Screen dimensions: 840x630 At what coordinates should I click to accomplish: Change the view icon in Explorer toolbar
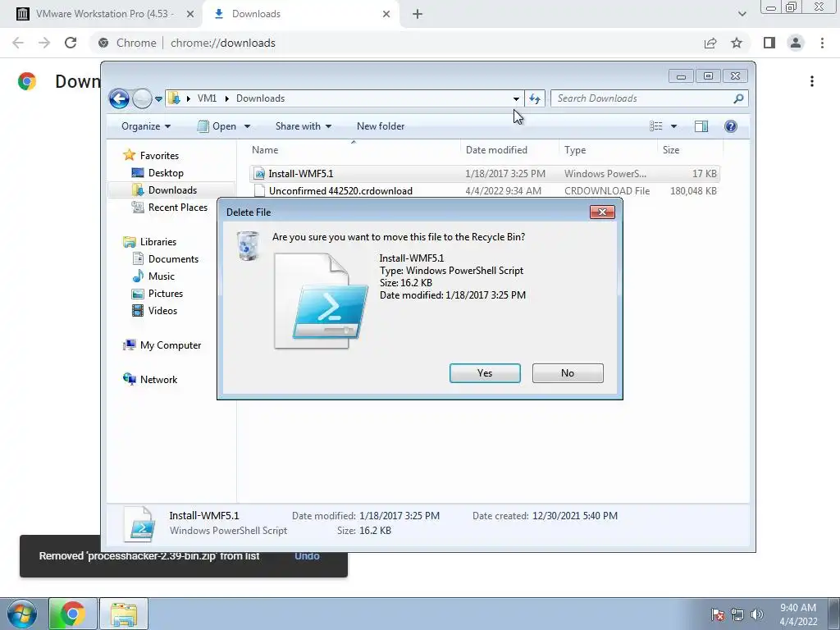(656, 126)
